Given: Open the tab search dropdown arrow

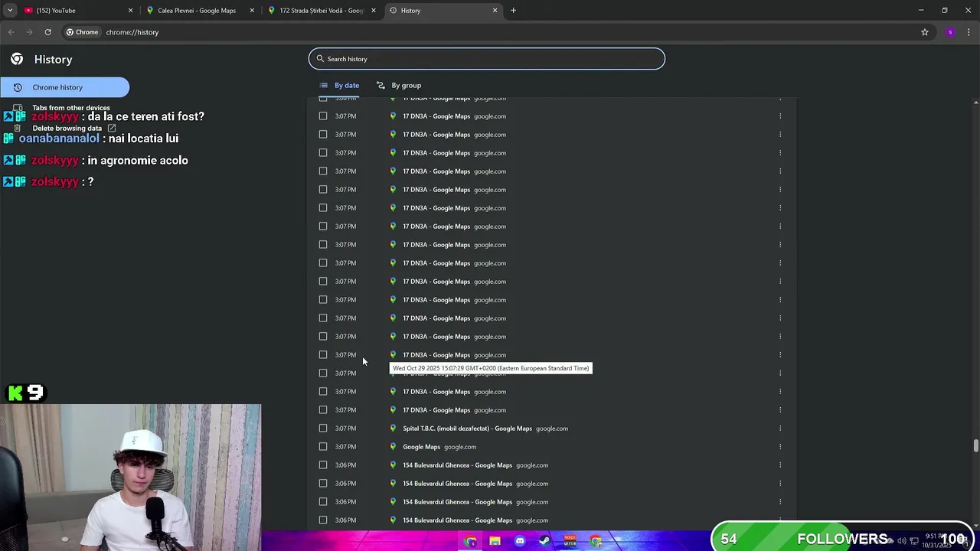Looking at the screenshot, I should 10,11.
